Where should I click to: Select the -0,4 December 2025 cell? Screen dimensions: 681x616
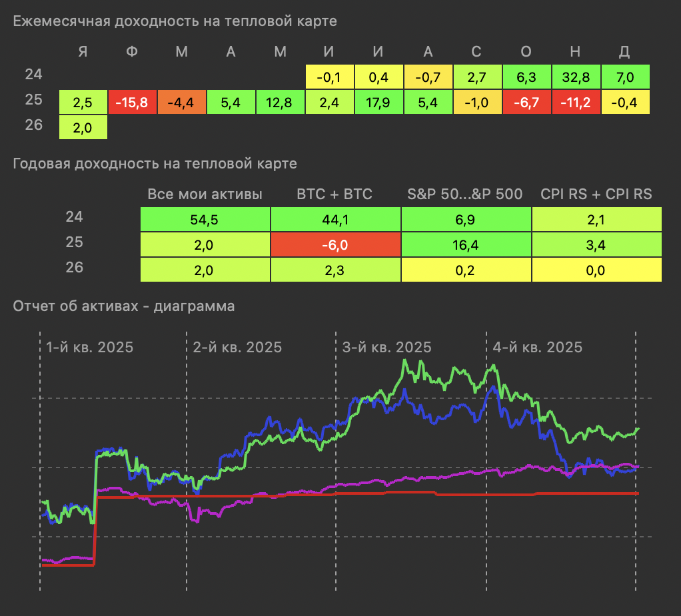[x=626, y=103]
